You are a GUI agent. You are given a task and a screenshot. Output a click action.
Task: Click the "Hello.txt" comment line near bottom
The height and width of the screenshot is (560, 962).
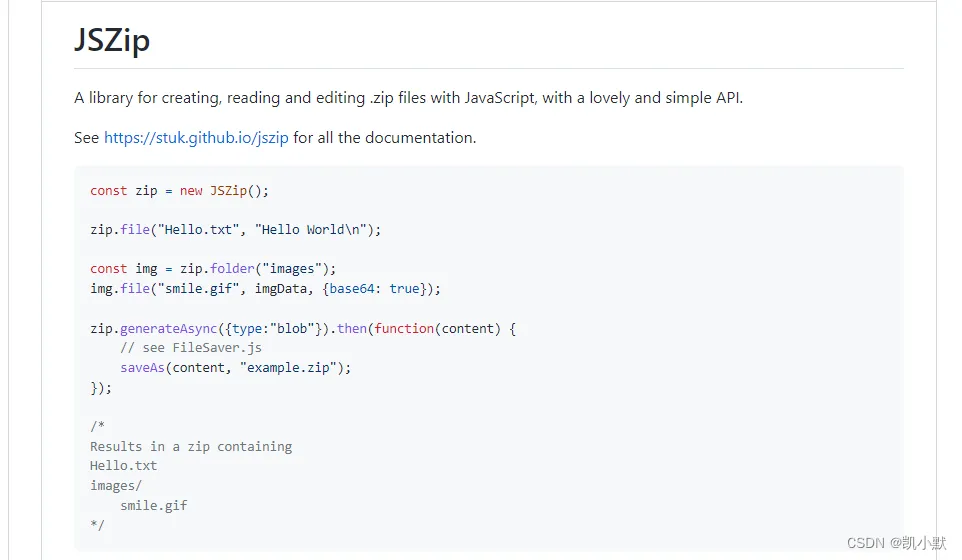[124, 465]
